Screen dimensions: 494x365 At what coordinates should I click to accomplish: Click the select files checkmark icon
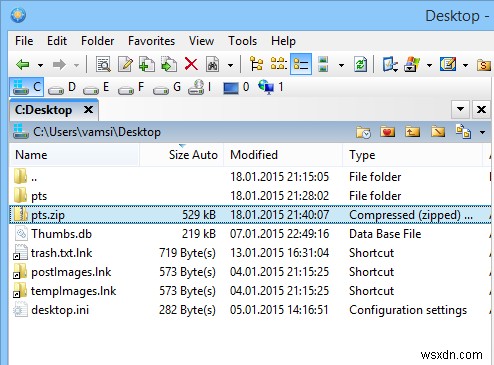tap(390, 64)
